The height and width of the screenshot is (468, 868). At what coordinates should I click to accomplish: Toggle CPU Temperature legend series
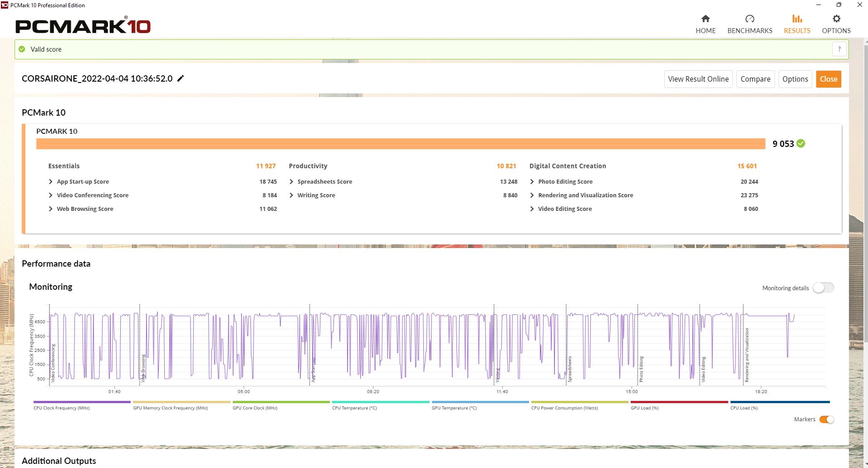(x=381, y=405)
